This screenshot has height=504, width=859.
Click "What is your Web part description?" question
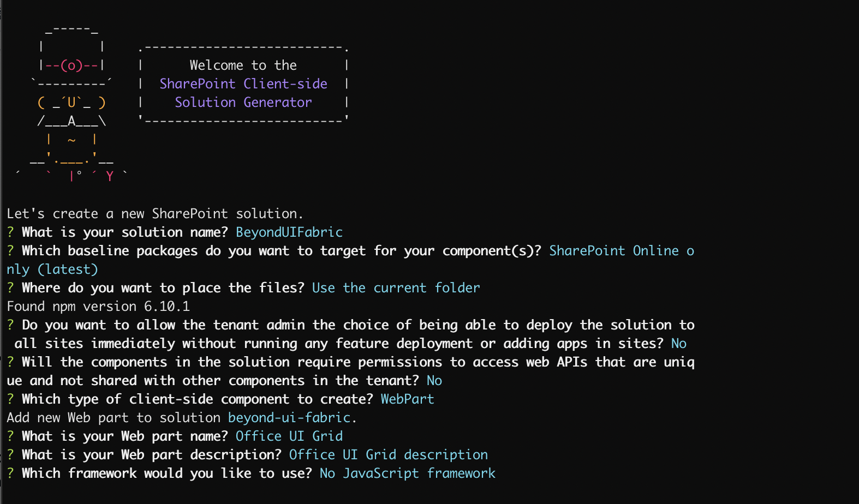coord(152,455)
